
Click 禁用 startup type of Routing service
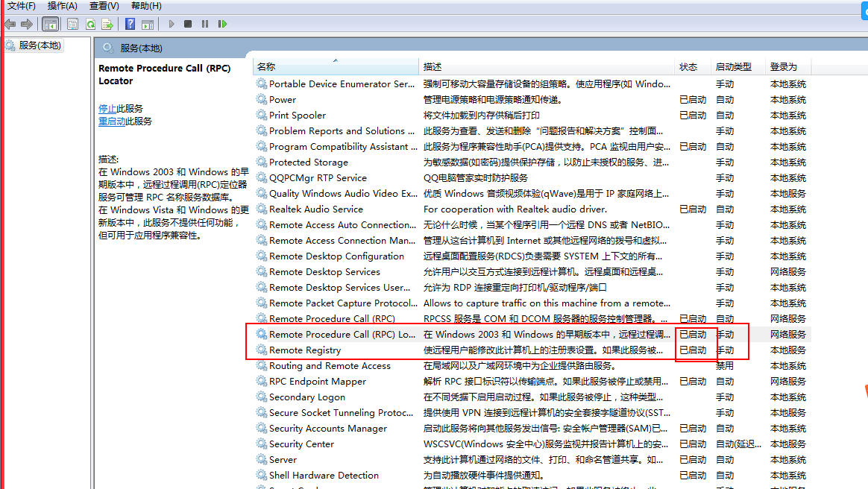click(x=725, y=366)
